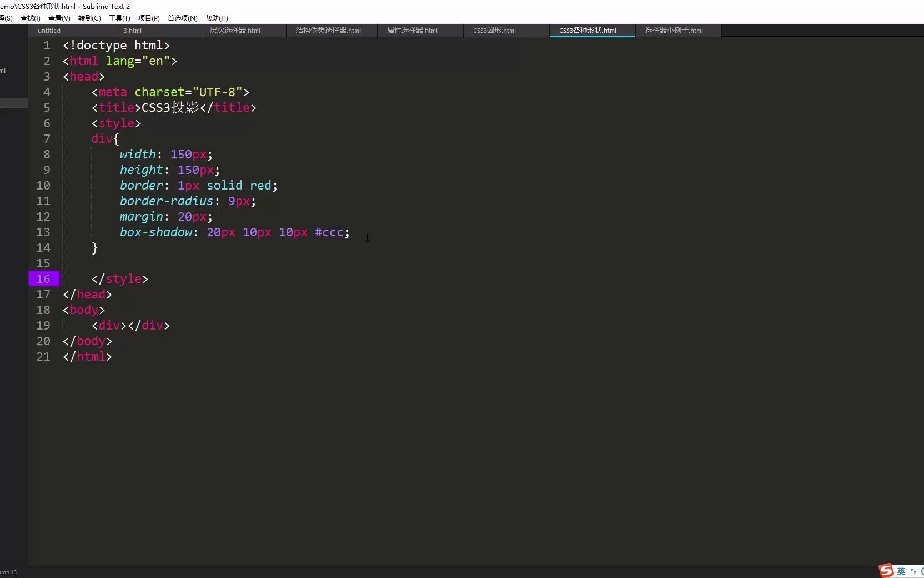Click the CSS3投影 title text
This screenshot has width=924, height=578.
[170, 108]
